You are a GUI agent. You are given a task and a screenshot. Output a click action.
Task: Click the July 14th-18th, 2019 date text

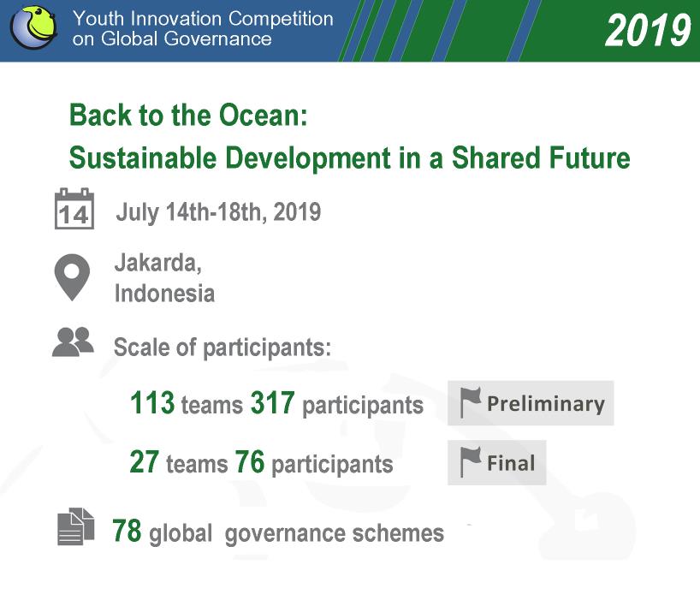pos(218,212)
